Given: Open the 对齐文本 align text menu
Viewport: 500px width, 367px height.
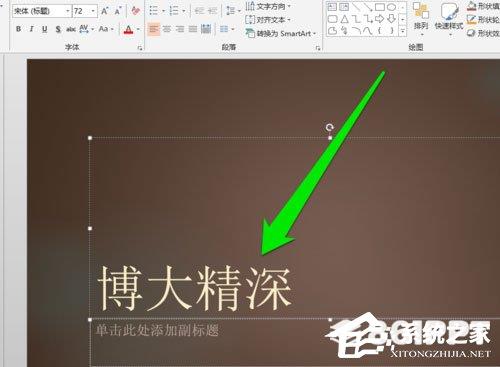Looking at the screenshot, I should [x=268, y=19].
